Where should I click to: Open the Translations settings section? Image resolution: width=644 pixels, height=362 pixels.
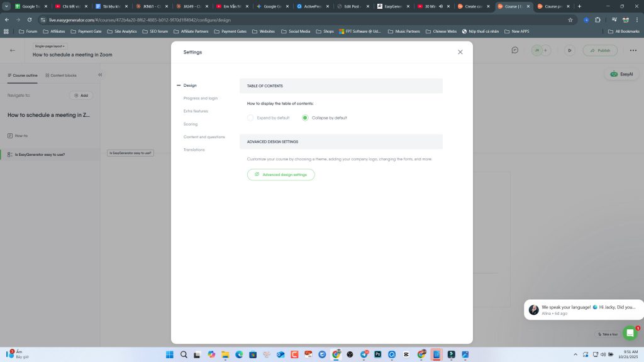point(194,150)
